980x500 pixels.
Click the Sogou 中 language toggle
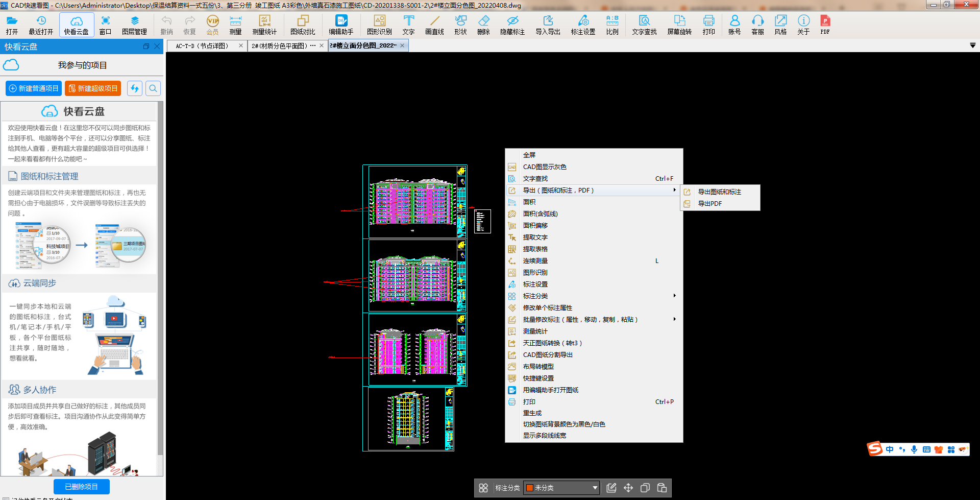point(890,449)
